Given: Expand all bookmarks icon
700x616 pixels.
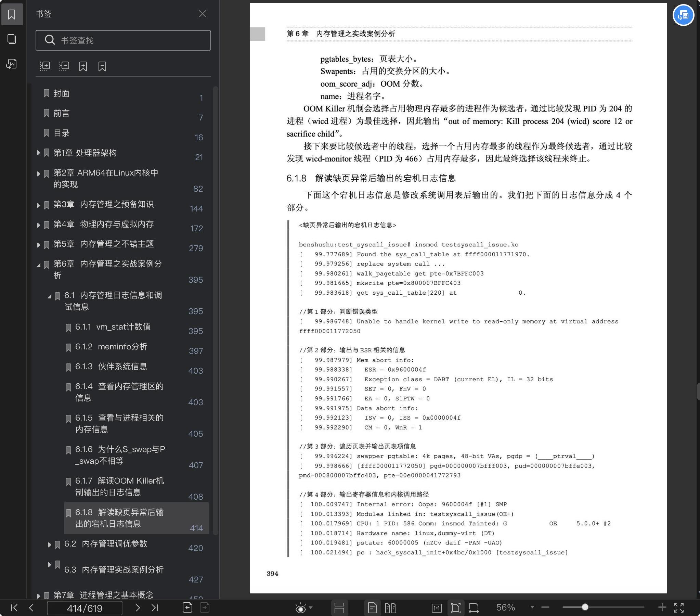Looking at the screenshot, I should pos(45,66).
